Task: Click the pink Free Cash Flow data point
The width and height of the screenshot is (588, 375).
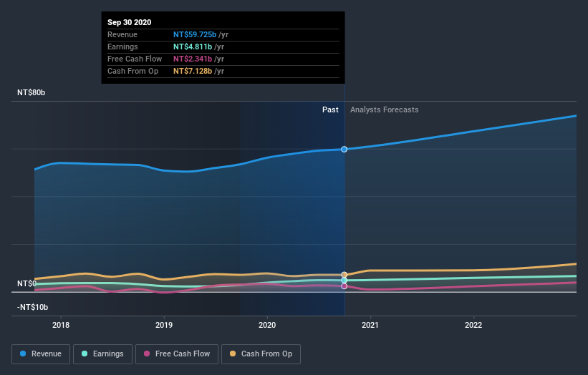Action: (x=344, y=286)
